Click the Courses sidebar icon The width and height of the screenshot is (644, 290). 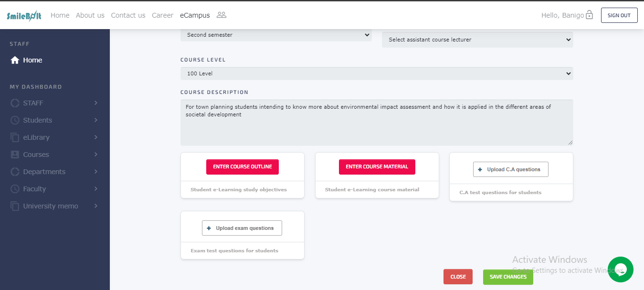click(15, 155)
